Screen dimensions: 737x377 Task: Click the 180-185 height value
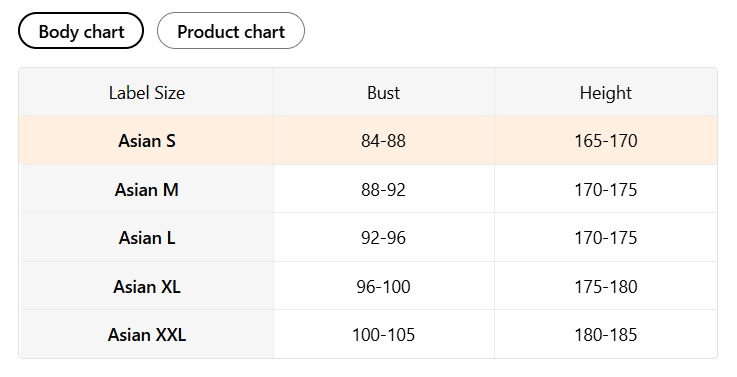[605, 335]
